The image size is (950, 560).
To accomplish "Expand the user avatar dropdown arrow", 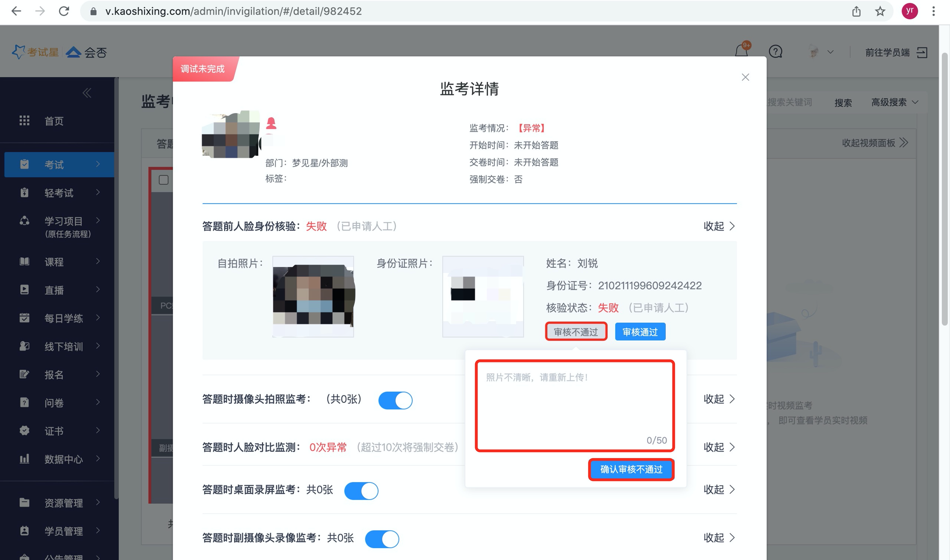I will click(830, 52).
